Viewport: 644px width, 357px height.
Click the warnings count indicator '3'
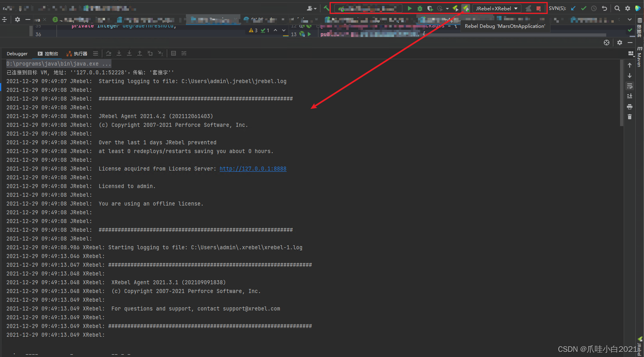pos(253,30)
